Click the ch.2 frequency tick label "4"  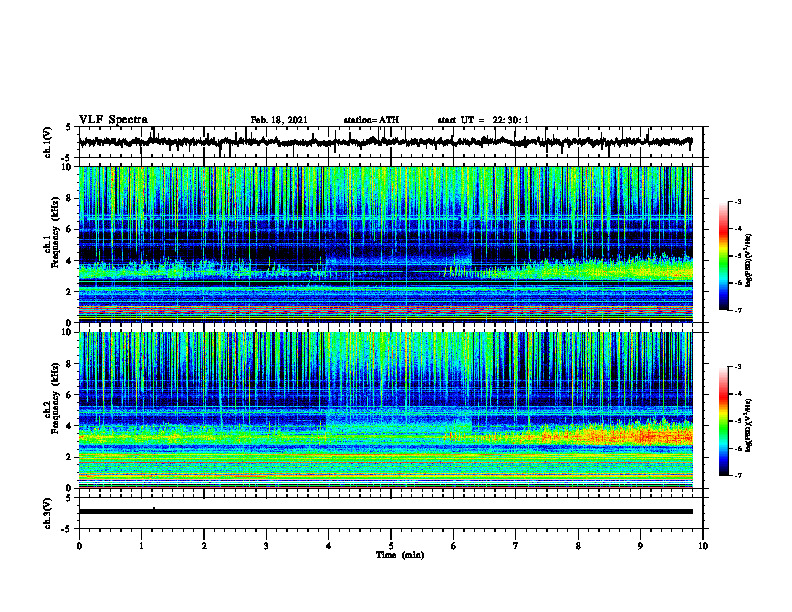point(69,426)
